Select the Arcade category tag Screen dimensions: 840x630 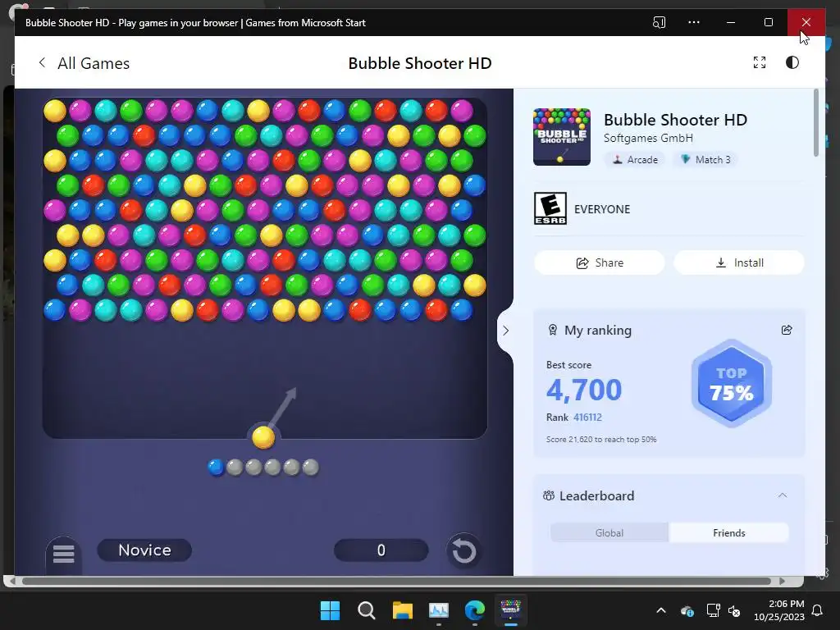tap(635, 160)
